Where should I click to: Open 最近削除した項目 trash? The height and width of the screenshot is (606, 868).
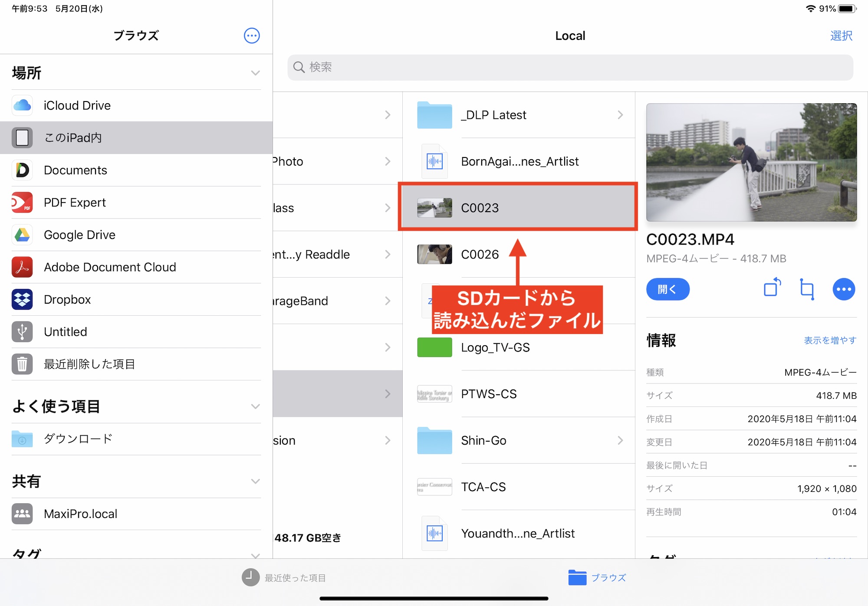pyautogui.click(x=89, y=364)
